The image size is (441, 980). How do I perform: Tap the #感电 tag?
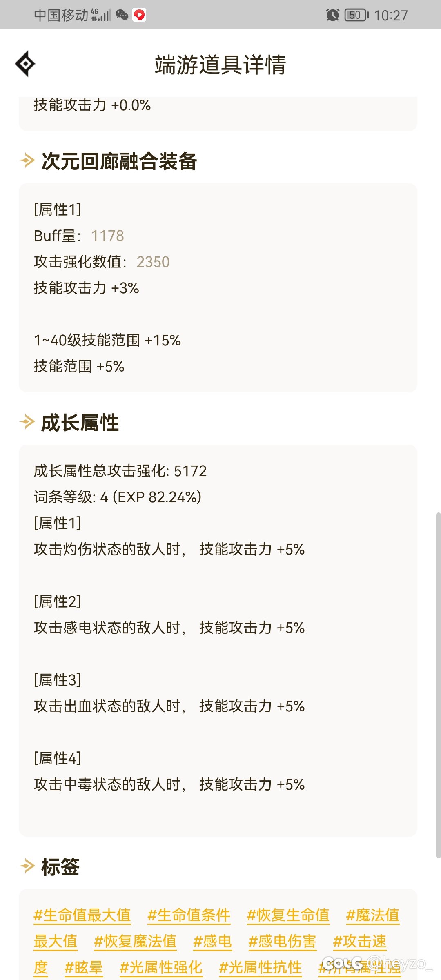[212, 941]
